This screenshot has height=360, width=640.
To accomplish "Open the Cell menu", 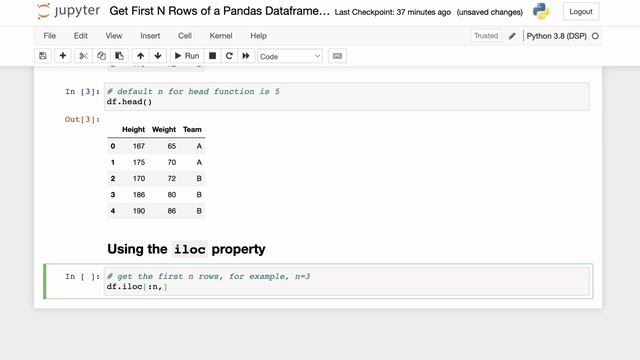I will tap(185, 36).
